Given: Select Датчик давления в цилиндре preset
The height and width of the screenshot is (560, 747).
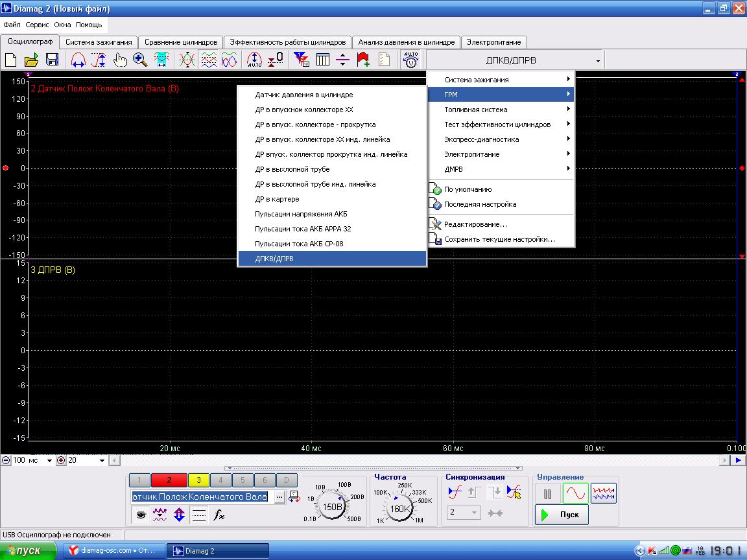Looking at the screenshot, I should pos(332,95).
